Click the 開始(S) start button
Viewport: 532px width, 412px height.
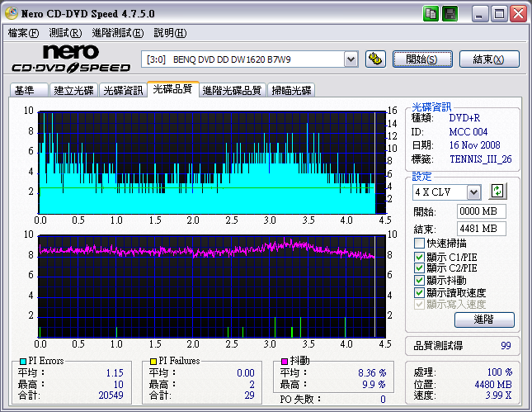(422, 59)
